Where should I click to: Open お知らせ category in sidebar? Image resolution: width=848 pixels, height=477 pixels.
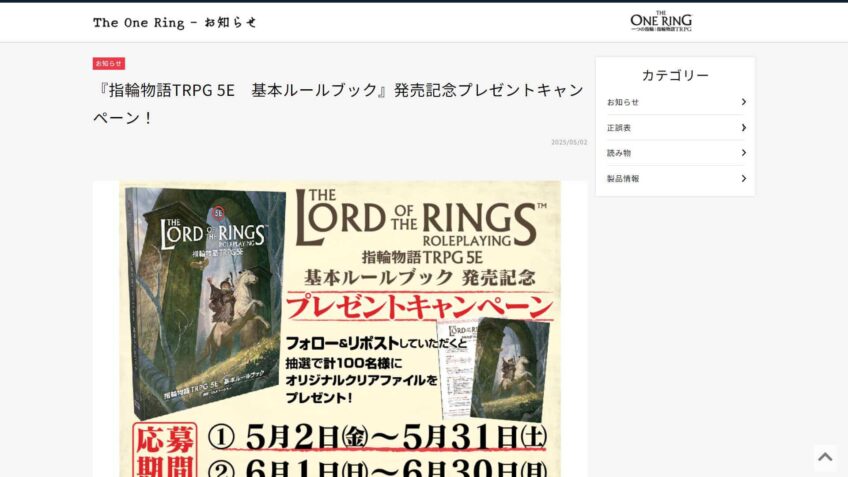click(675, 102)
